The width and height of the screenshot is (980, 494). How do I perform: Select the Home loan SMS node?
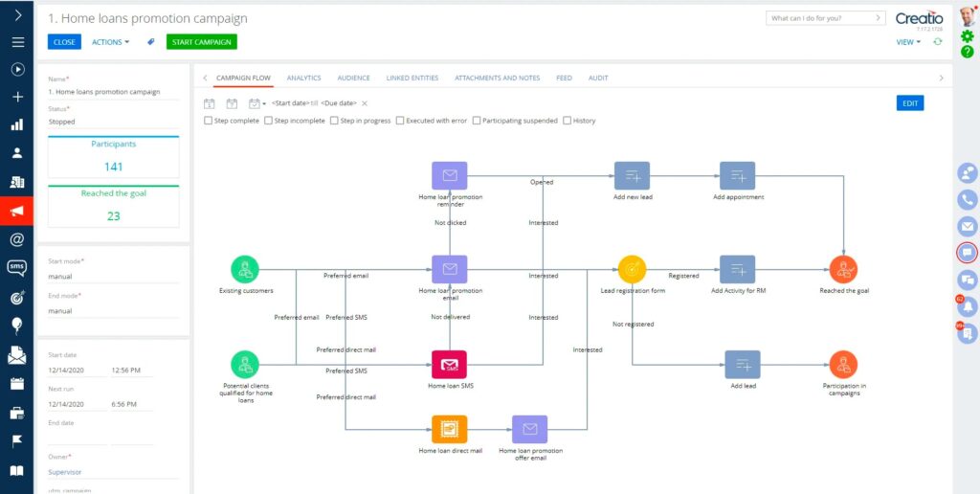tap(450, 365)
